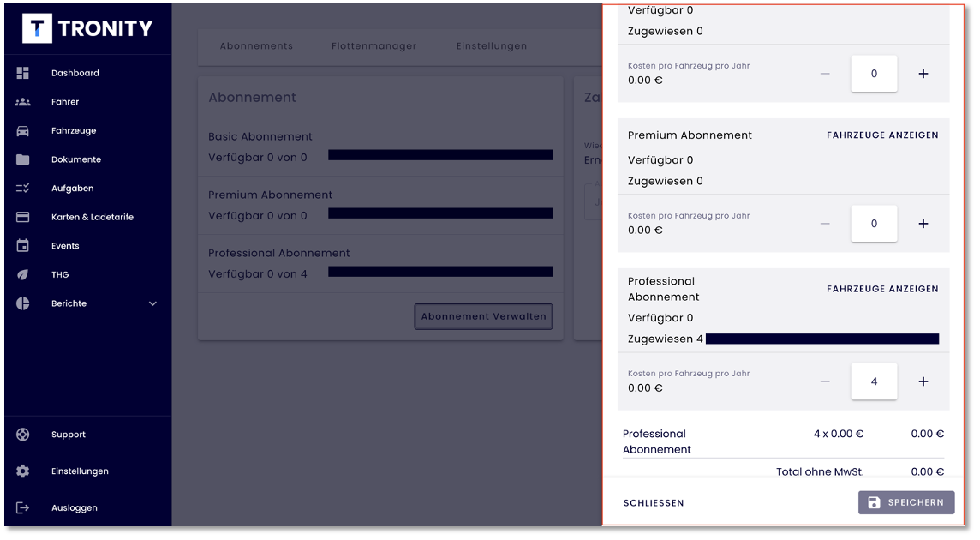Click the Dashboard grid icon in sidebar
The image size is (980, 540).
point(23,73)
